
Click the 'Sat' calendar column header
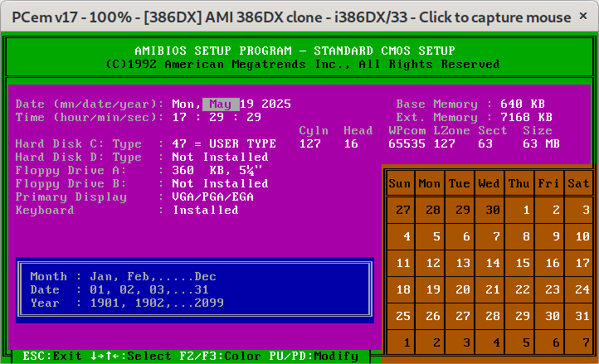point(578,184)
